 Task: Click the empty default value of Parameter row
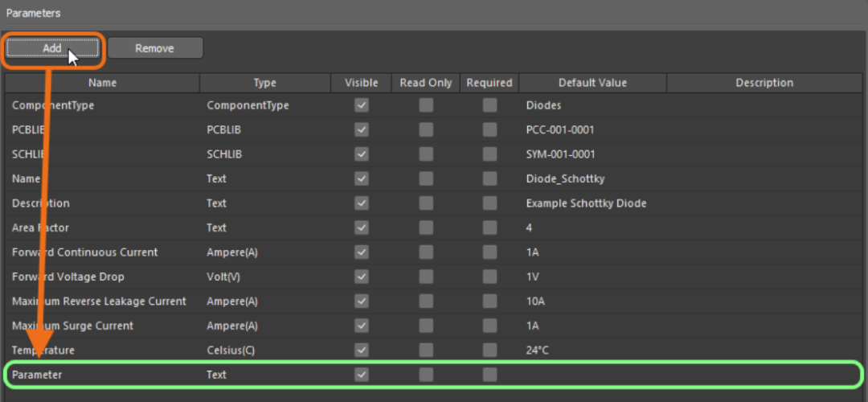pyautogui.click(x=593, y=375)
